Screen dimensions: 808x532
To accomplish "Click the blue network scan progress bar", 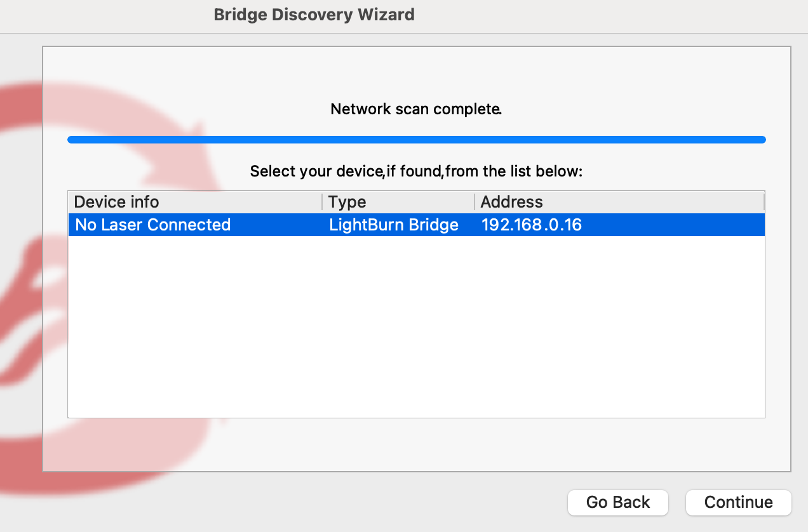I will pos(417,140).
